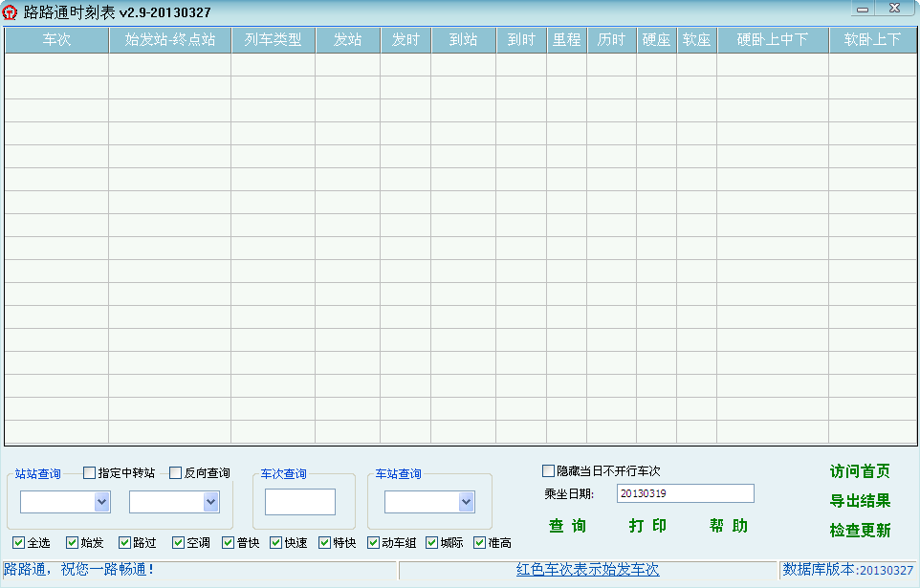This screenshot has height=588, width=920.
Task: Click the 发站 column header
Action: tap(348, 40)
